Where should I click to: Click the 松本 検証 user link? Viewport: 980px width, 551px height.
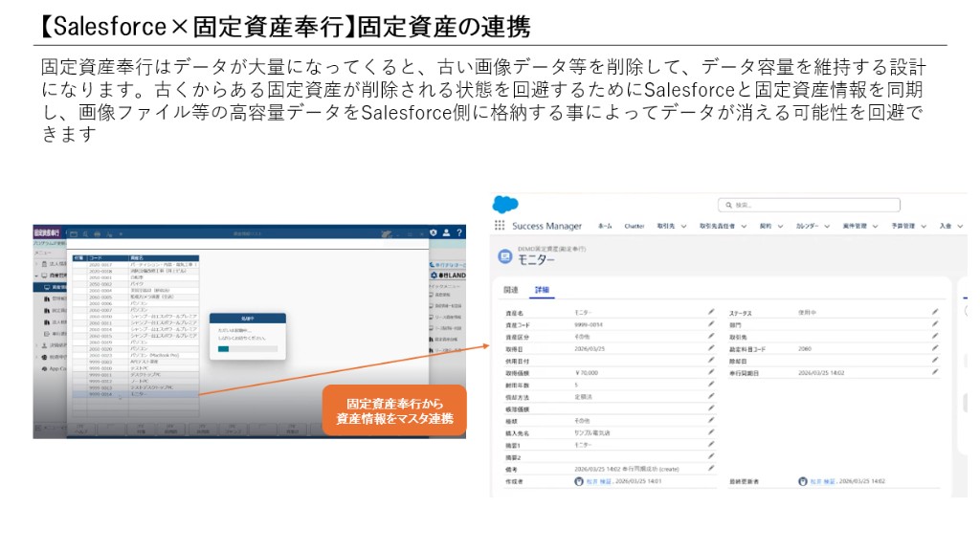tap(597, 481)
